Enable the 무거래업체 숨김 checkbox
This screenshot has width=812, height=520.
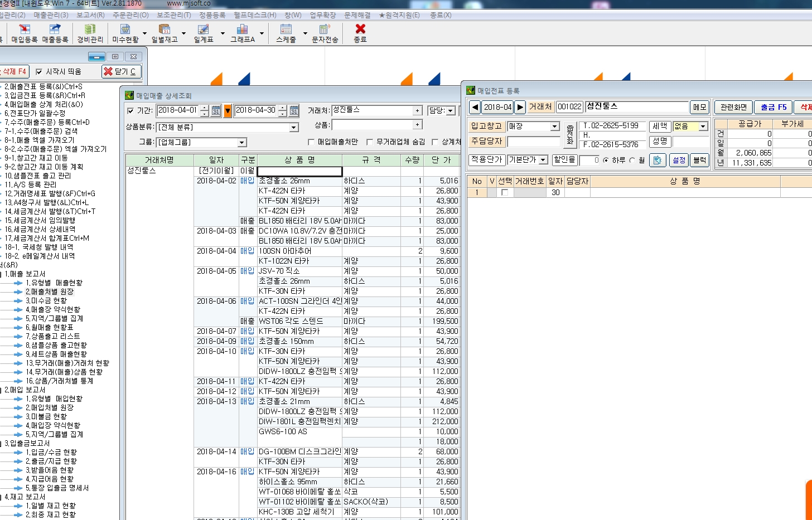[x=369, y=142]
